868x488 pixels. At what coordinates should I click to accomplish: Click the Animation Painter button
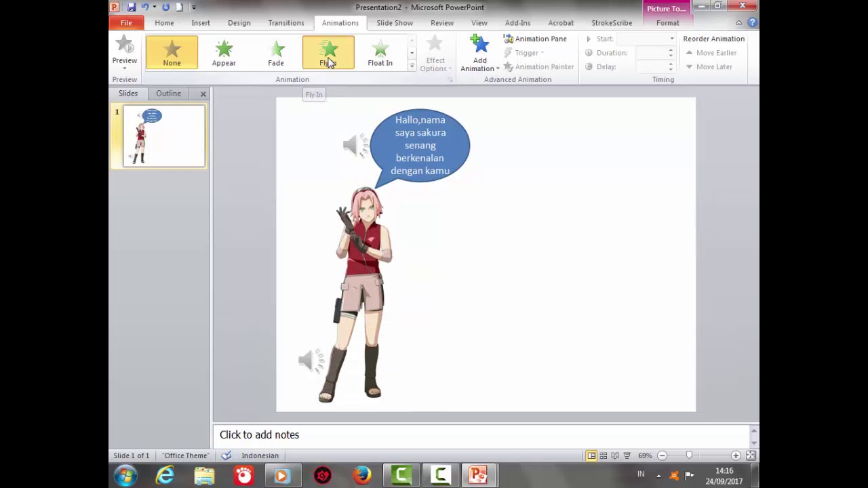point(538,66)
